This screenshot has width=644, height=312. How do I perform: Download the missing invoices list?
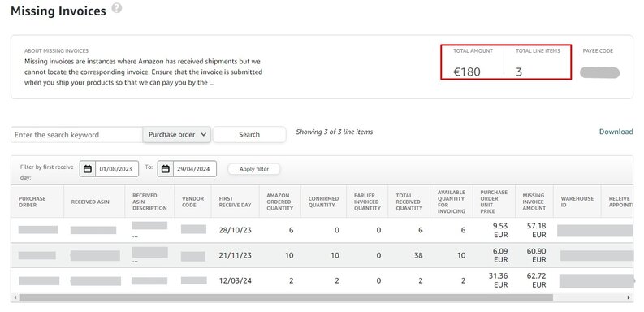[616, 132]
